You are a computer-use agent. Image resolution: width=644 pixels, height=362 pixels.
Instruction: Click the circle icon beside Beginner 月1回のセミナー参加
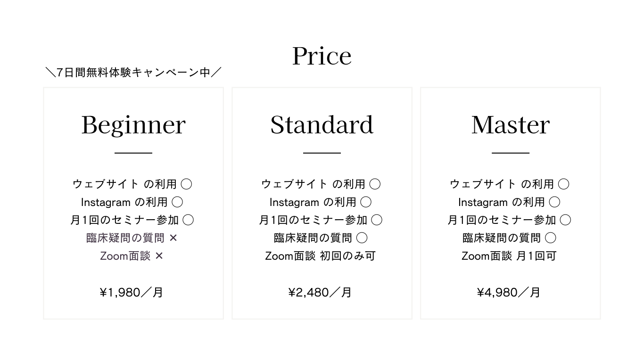pos(188,220)
